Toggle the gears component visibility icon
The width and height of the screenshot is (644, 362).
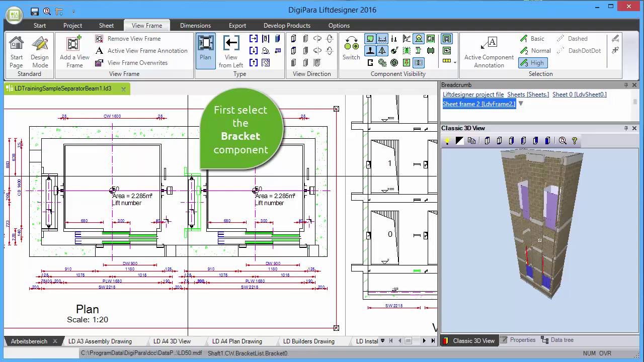(x=382, y=62)
